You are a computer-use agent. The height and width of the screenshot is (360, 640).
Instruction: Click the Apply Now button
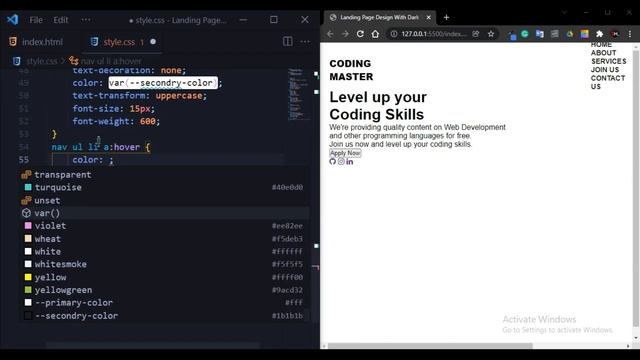pos(345,153)
